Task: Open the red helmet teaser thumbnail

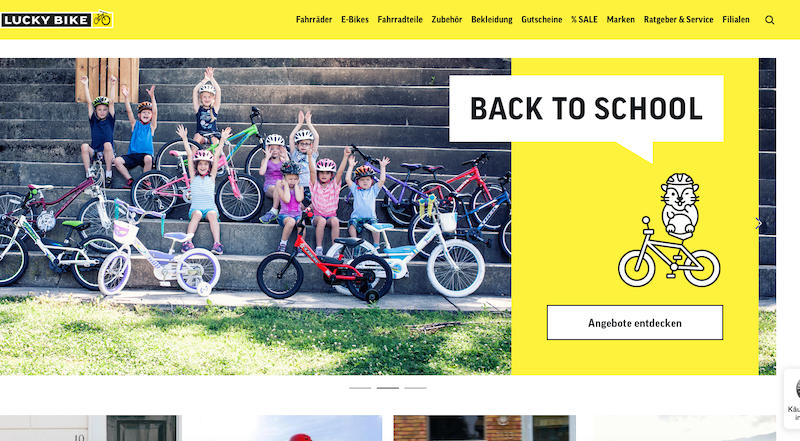Action: coord(283,428)
